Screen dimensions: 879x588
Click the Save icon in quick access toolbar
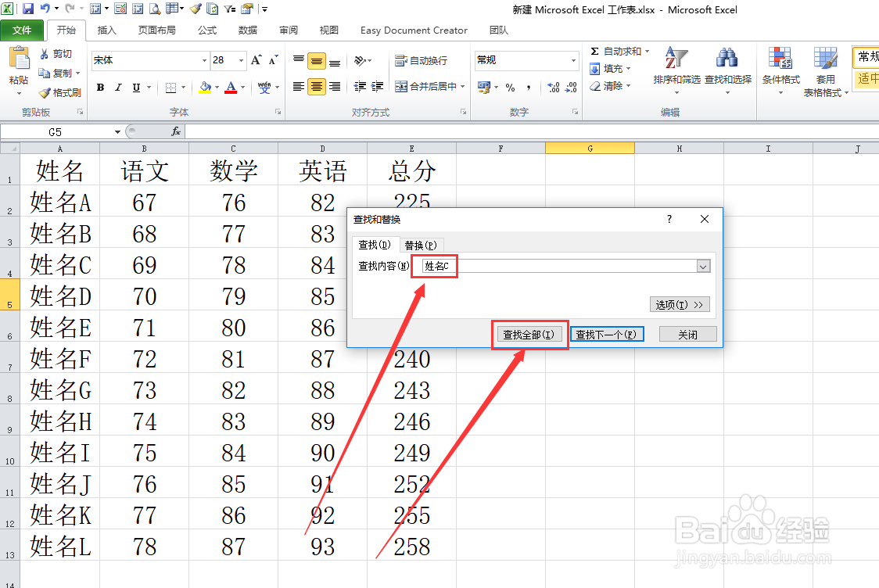tap(27, 9)
